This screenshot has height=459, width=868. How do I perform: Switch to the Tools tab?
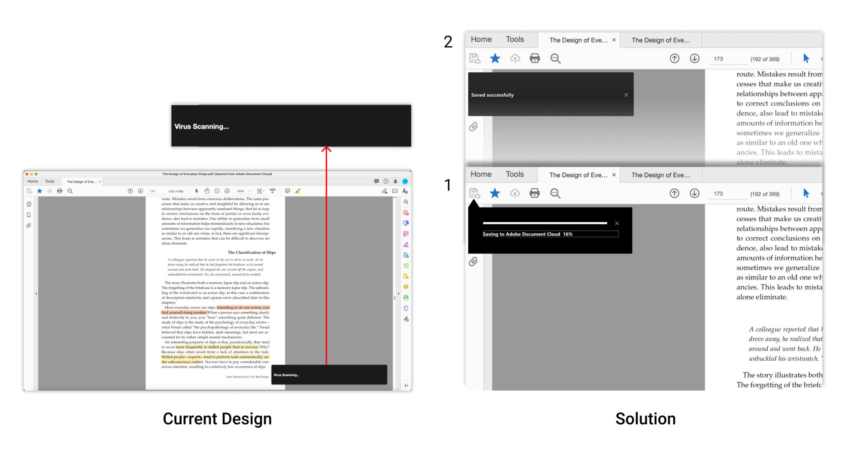(x=50, y=181)
